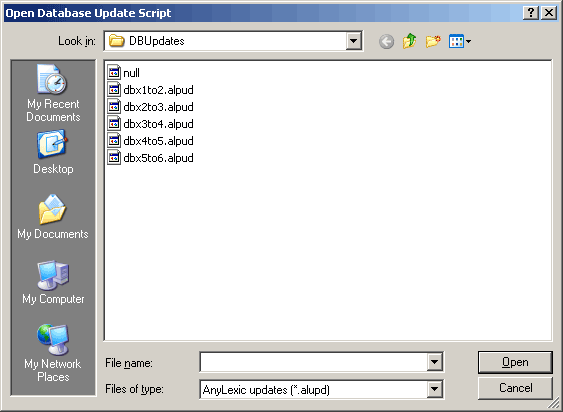Focus the File name text field
This screenshot has height=412, width=563.
(313, 362)
